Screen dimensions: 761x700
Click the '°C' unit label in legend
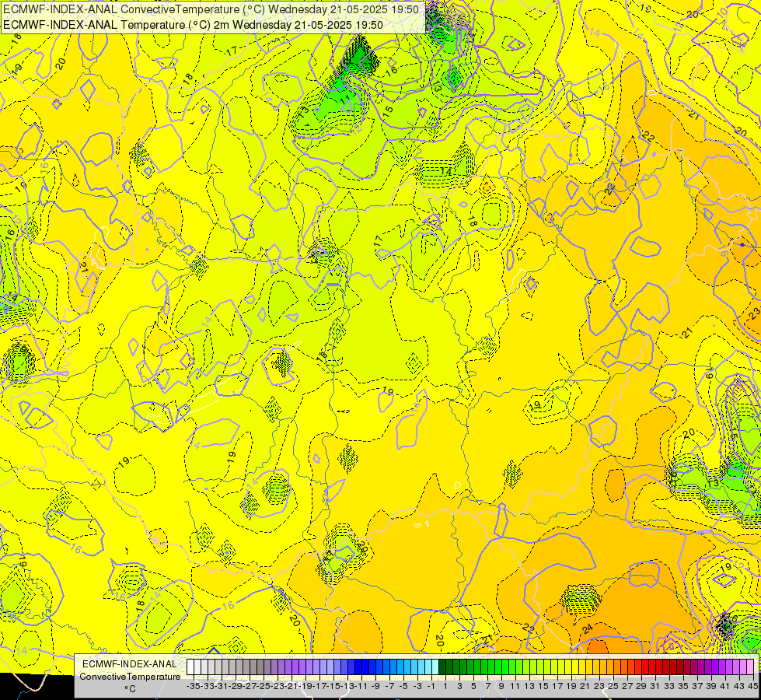click(130, 689)
